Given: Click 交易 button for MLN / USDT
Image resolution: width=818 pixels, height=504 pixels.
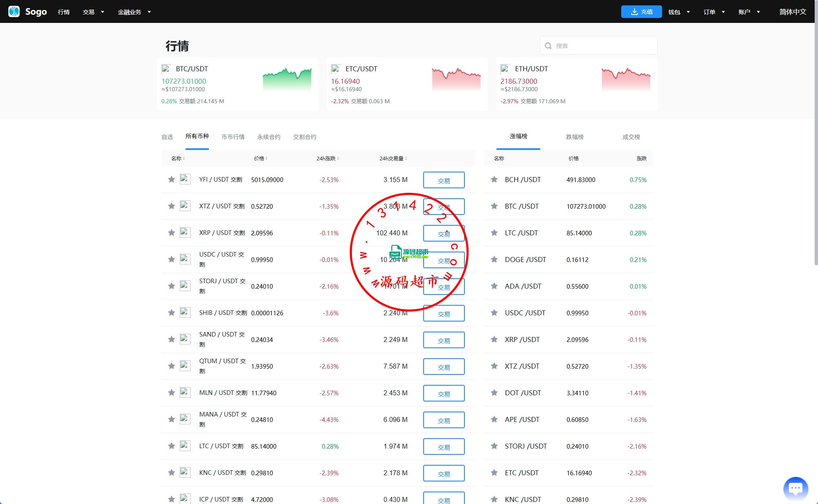Looking at the screenshot, I should coord(444,393).
